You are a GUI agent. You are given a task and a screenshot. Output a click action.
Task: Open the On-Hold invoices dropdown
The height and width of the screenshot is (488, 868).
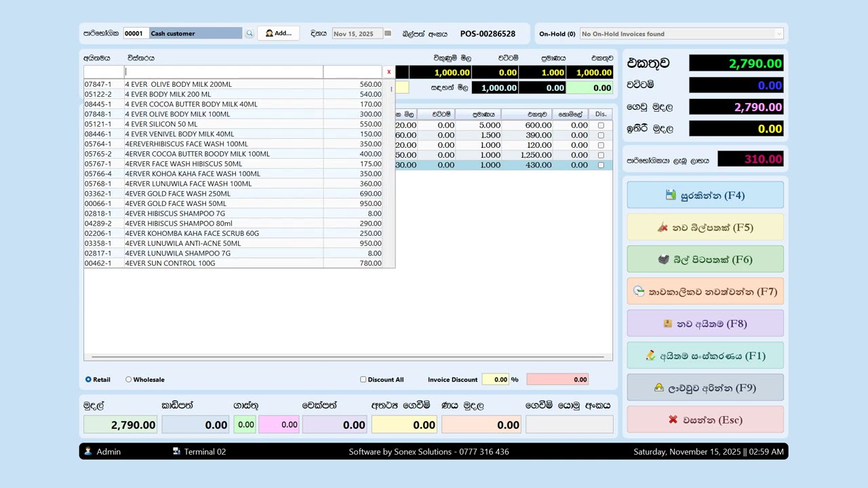coord(778,34)
